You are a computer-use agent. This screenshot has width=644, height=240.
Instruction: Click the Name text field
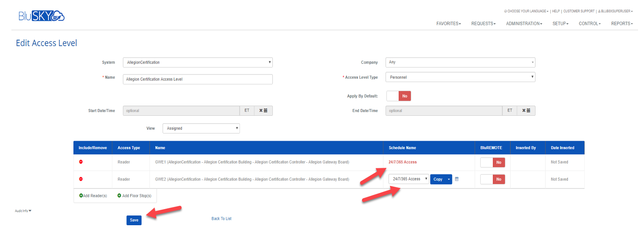tap(198, 79)
